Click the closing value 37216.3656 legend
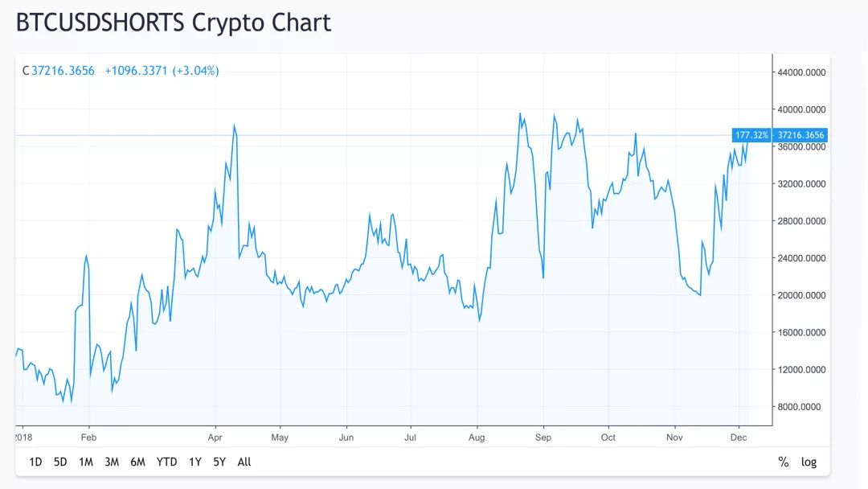 (x=63, y=71)
